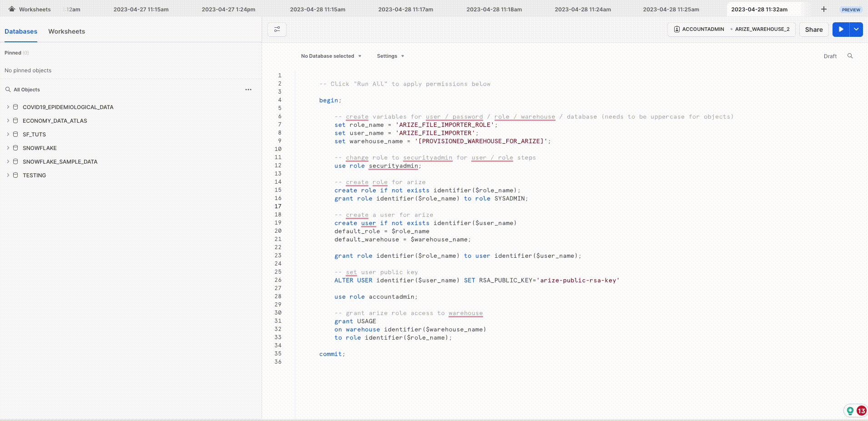The width and height of the screenshot is (868, 421).
Task: Click the ACCOUNTADMIN role icon
Action: (x=677, y=29)
